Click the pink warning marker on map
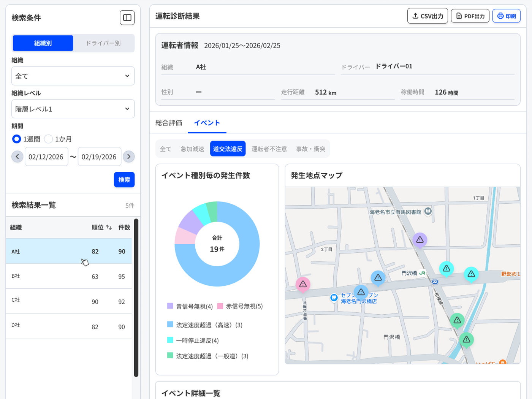This screenshot has height=399, width=532. (303, 284)
